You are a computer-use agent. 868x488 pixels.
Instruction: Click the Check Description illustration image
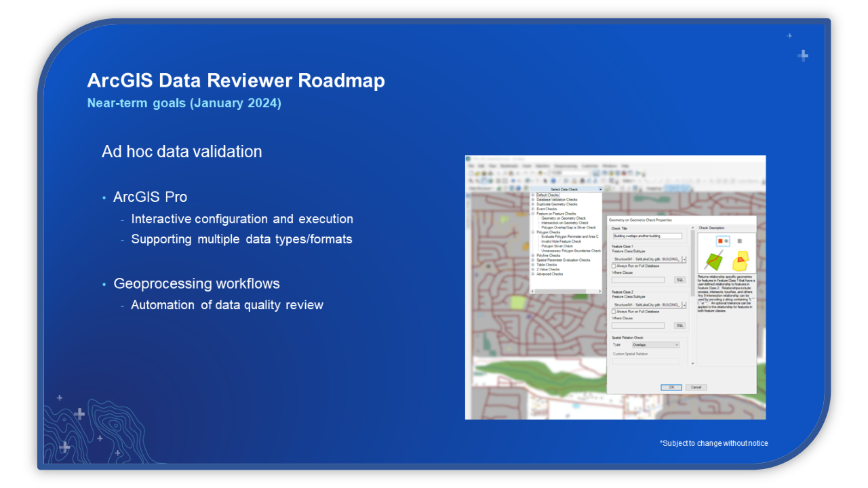pos(727,253)
